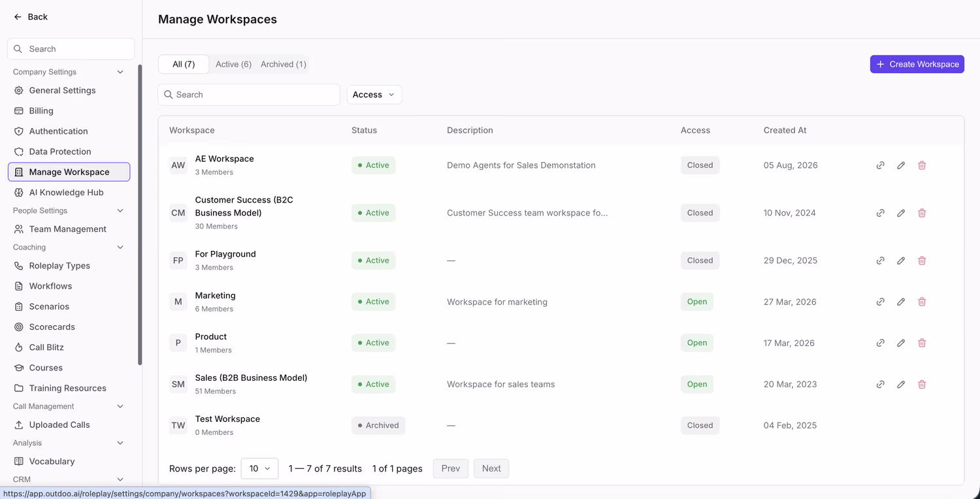Click the Marketing workspace name
The width and height of the screenshot is (980, 499).
click(215, 296)
